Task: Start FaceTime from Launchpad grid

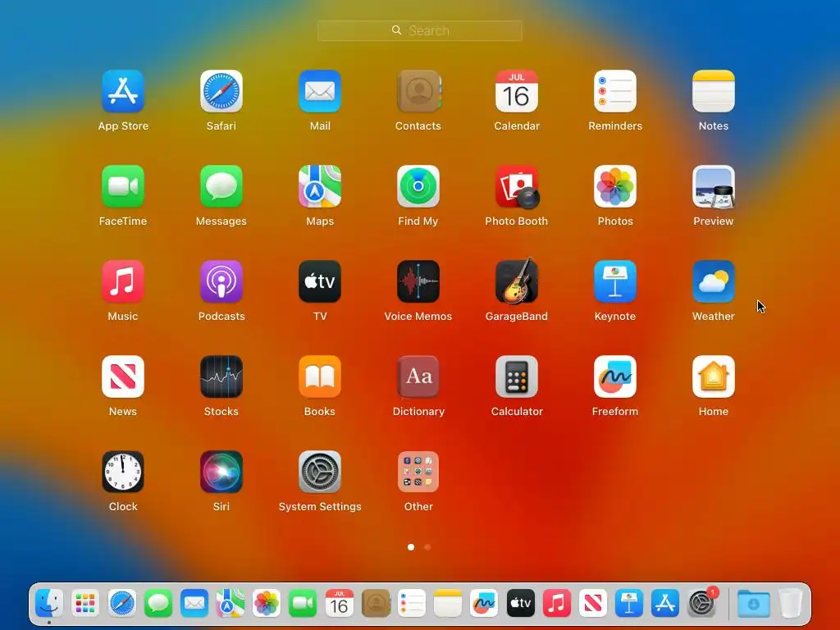Action: click(x=123, y=186)
